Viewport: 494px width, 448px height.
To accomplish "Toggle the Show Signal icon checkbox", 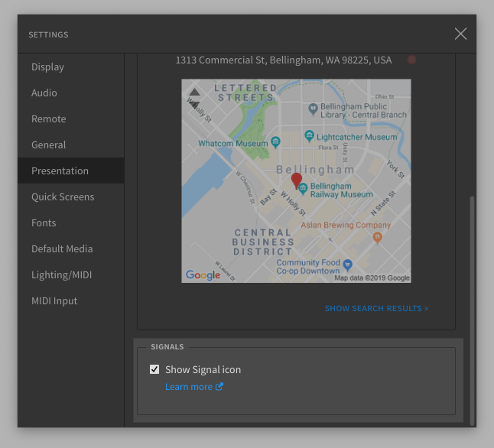I will coord(154,369).
